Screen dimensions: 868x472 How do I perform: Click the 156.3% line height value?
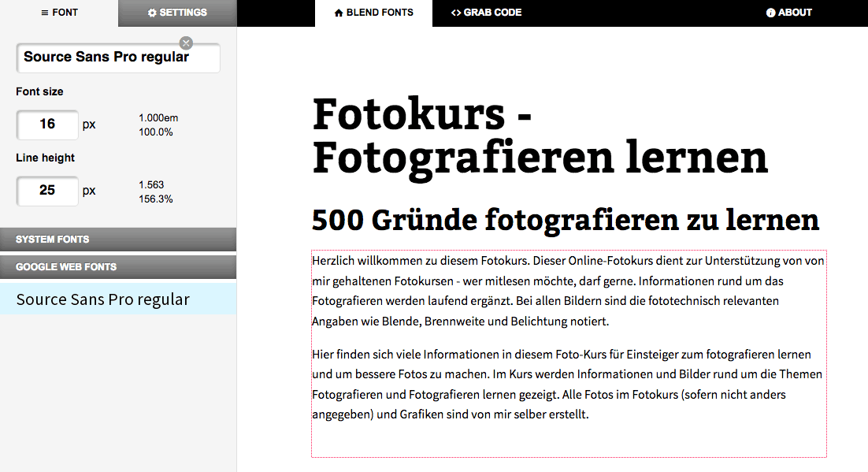[155, 199]
